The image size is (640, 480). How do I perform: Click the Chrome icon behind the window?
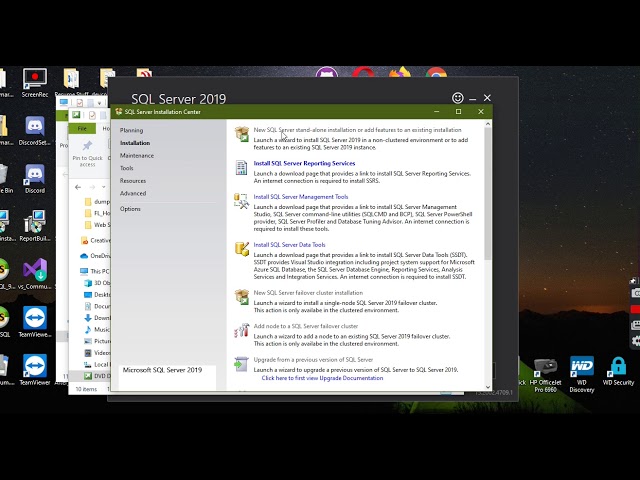tap(436, 72)
